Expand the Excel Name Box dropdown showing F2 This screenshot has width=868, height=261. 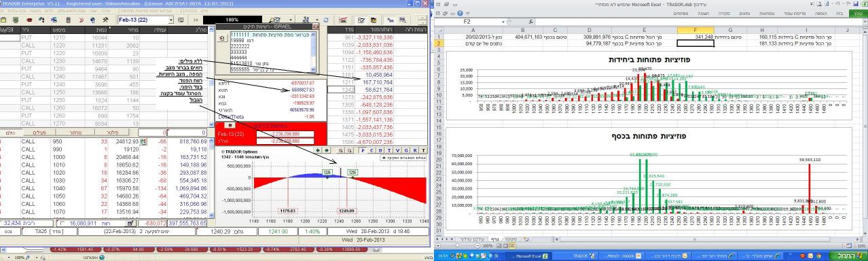pyautogui.click(x=503, y=22)
